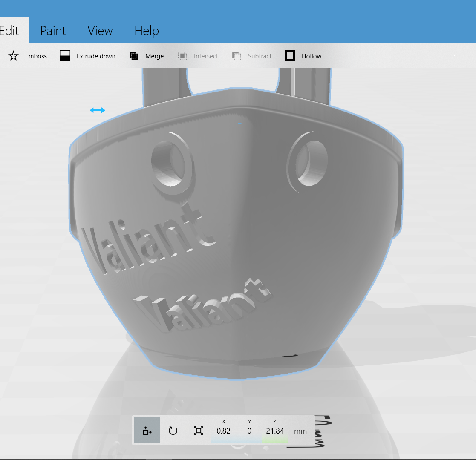The height and width of the screenshot is (460, 476).
Task: Click the translate icon in the transform bar
Action: tap(147, 431)
